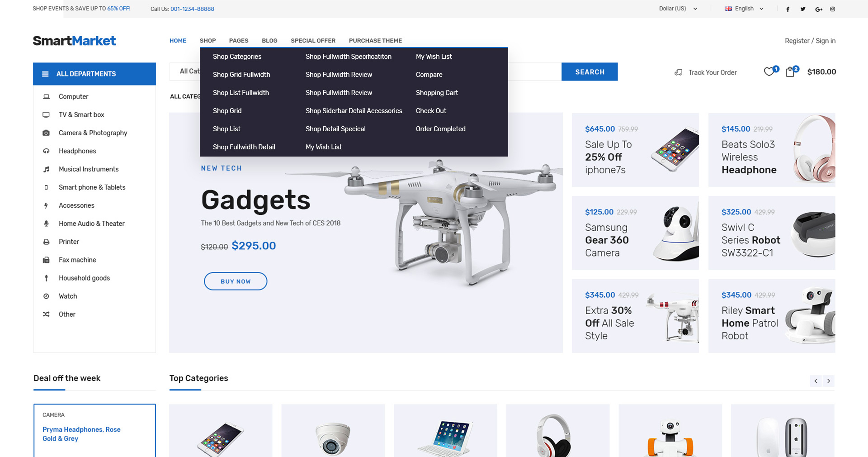Screen dimensions: 868x457
Task: Open the Beats Solo3 Wireless Headphone card
Action: [772, 150]
